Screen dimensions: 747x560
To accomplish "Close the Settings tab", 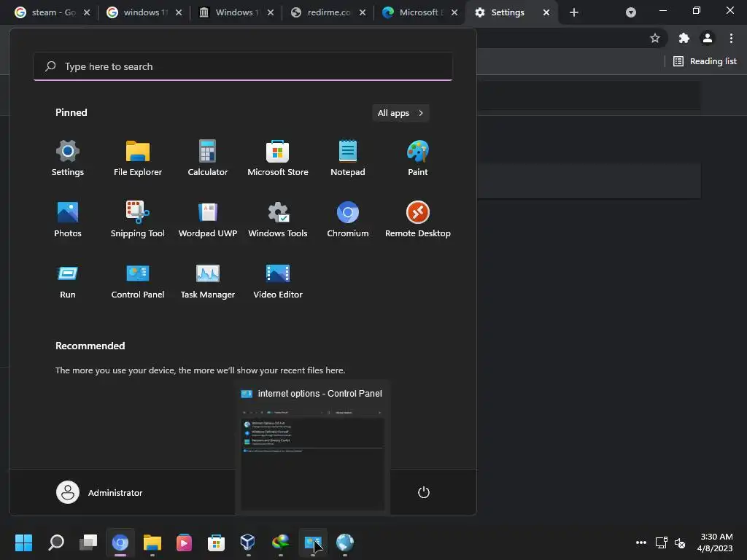I will pyautogui.click(x=546, y=12).
